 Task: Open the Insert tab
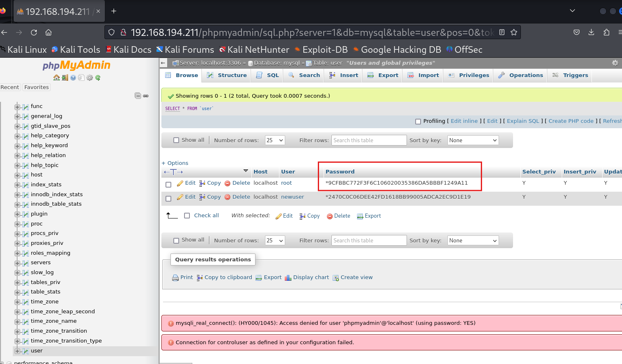coord(344,75)
